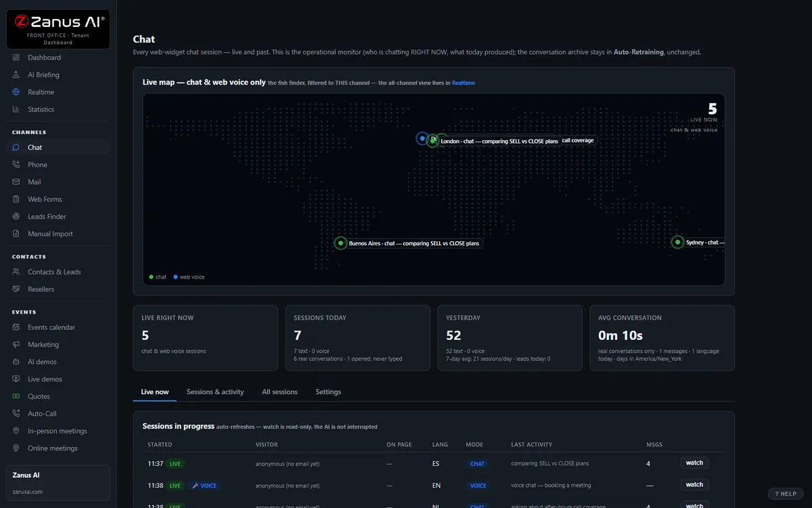Click the In-person meetings pin icon
This screenshot has height=508, width=812.
coord(16,431)
